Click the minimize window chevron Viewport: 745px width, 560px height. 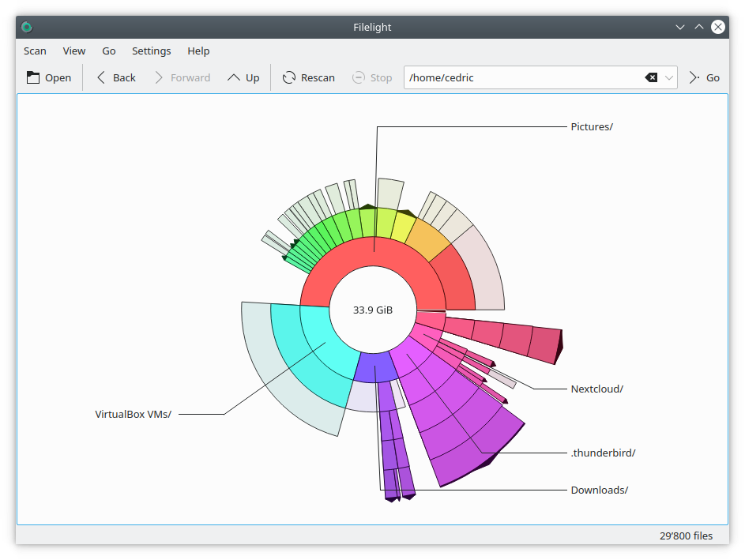click(x=680, y=27)
